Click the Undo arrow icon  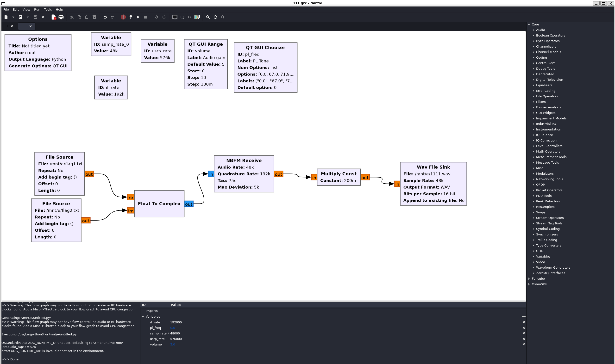(x=105, y=17)
